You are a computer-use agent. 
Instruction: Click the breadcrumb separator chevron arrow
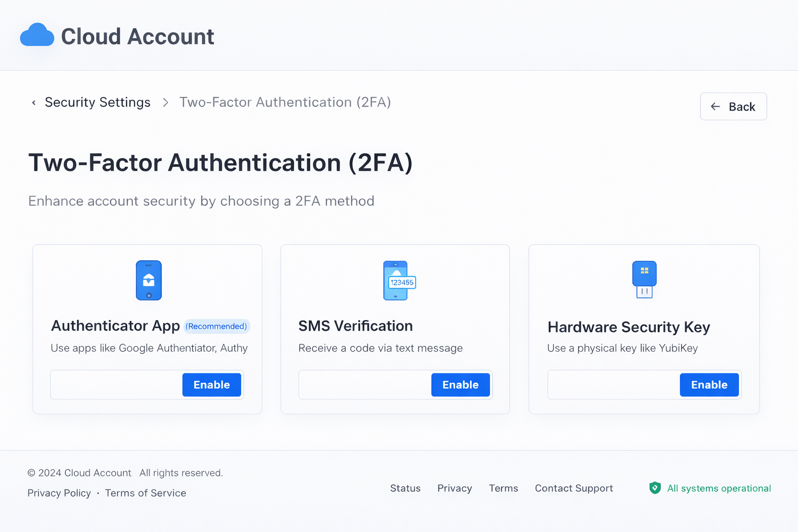(165, 103)
